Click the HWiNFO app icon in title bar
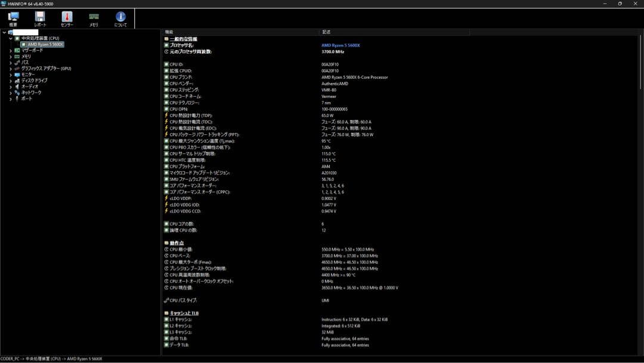This screenshot has width=644, height=363. (4, 4)
